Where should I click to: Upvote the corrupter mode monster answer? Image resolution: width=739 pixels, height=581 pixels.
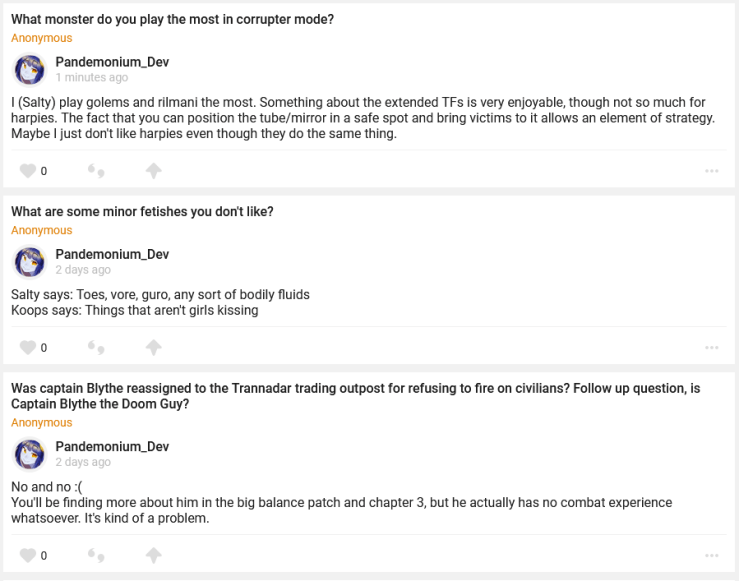click(153, 171)
